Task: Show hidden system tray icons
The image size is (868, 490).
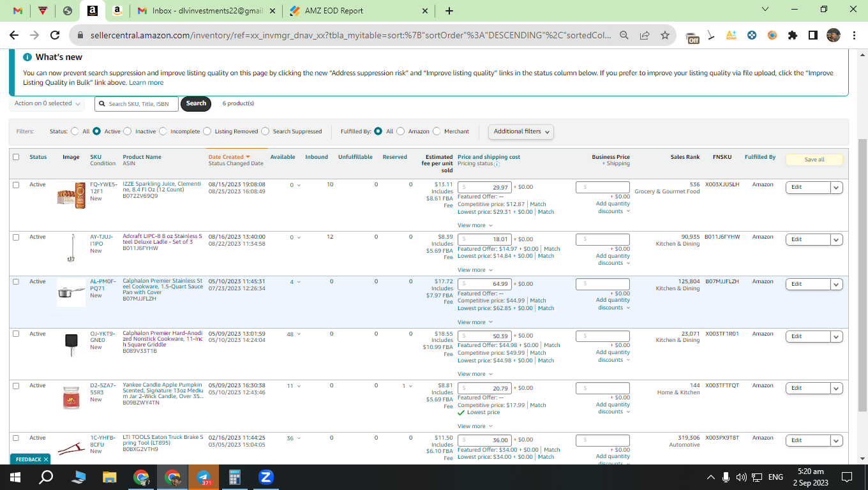Action: 711,477
